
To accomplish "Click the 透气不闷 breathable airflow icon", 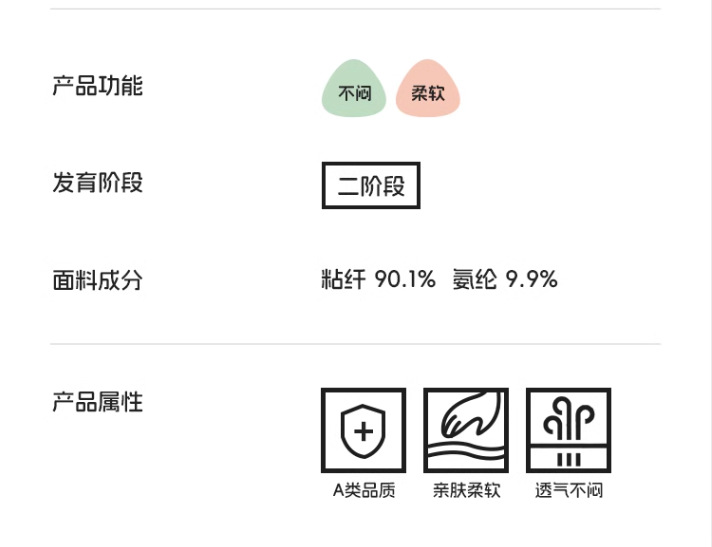I will click(568, 430).
